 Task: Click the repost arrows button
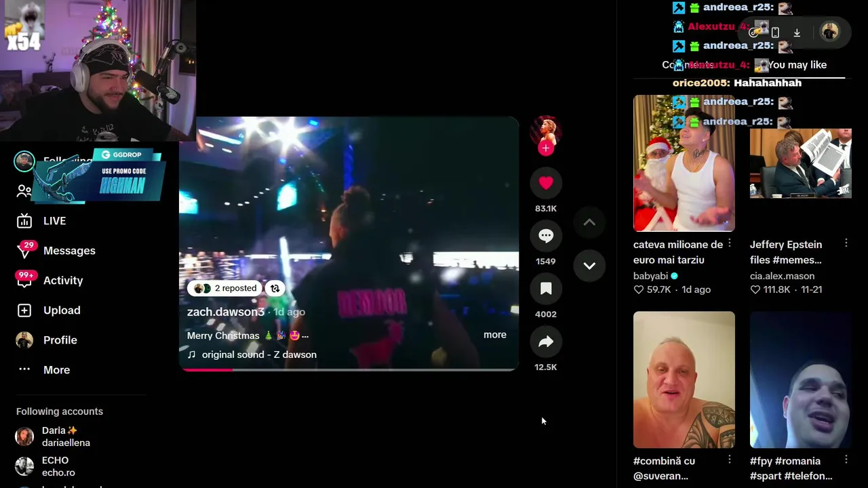[x=275, y=288]
